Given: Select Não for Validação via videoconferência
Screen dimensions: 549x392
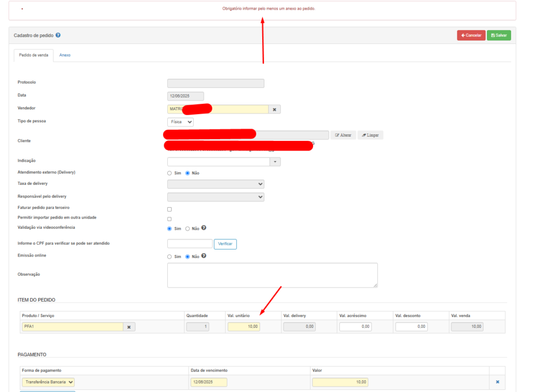Looking at the screenshot, I should tap(188, 229).
